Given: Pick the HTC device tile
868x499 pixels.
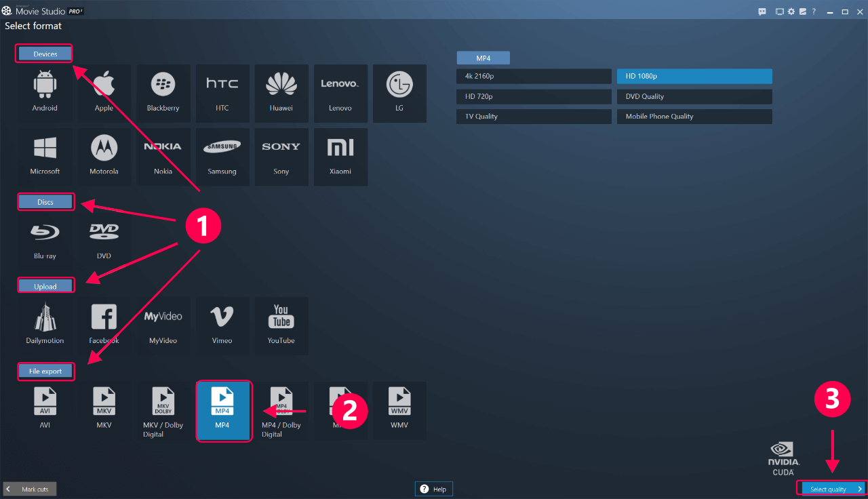Looking at the screenshot, I should [x=222, y=94].
